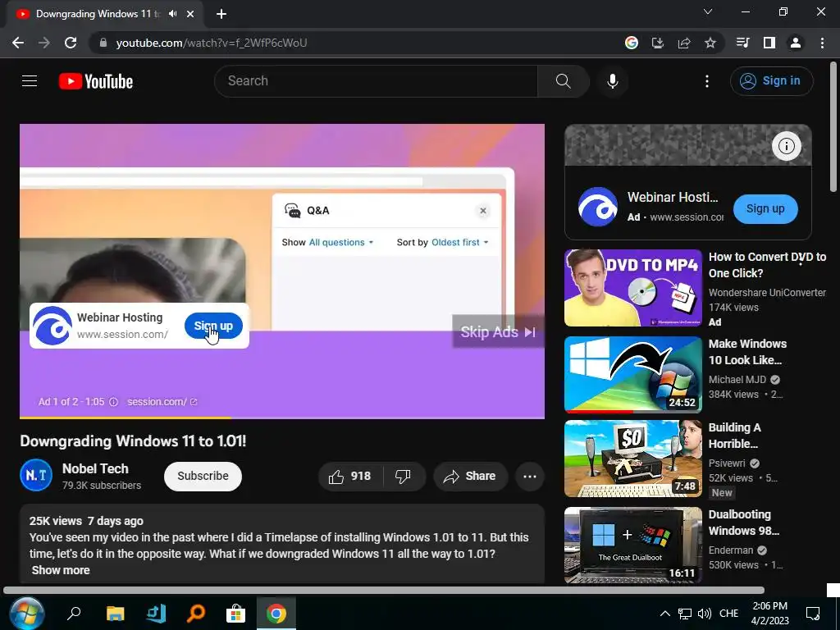This screenshot has width=840, height=630.
Task: Select the Downgrading Windows 11 tab
Action: [97, 14]
